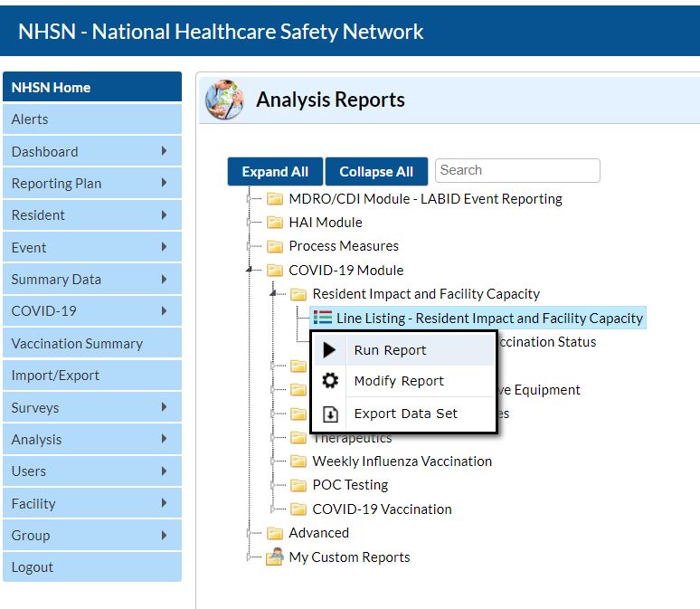Click the Weekly Influenza Vaccination folder icon
This screenshot has width=700, height=609.
pos(298,461)
